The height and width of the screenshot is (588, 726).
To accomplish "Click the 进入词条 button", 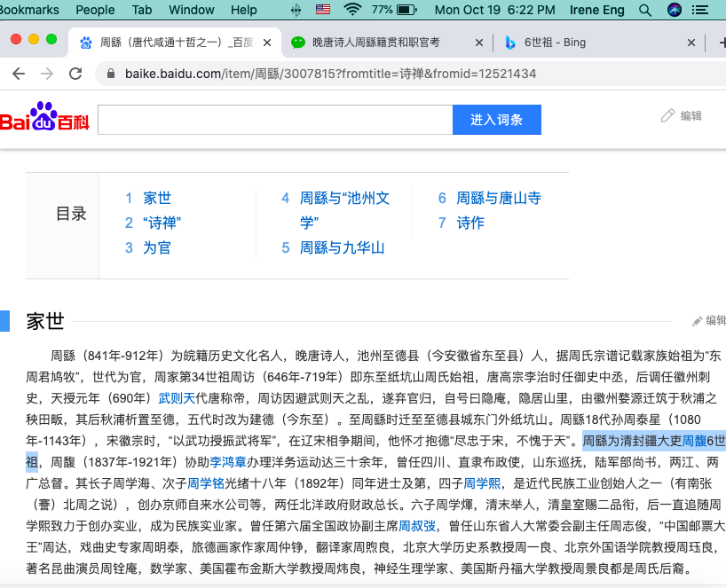I will point(496,120).
